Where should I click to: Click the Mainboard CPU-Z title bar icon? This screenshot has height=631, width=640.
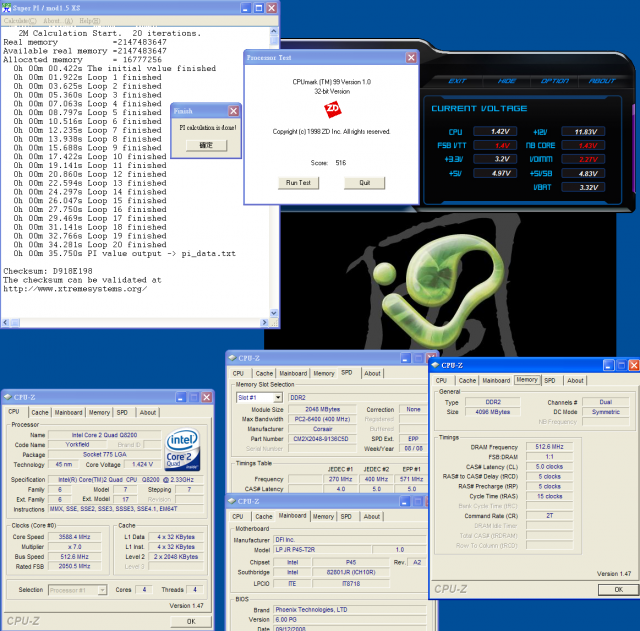(232, 501)
